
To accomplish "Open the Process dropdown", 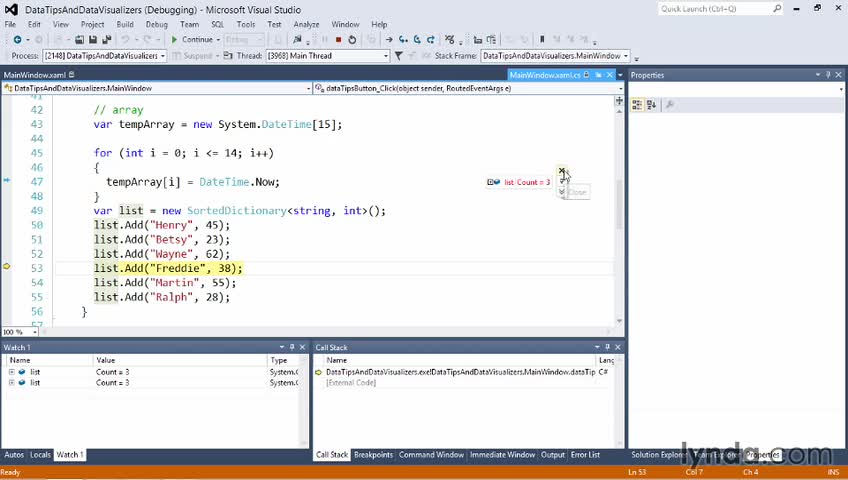I will (x=162, y=56).
